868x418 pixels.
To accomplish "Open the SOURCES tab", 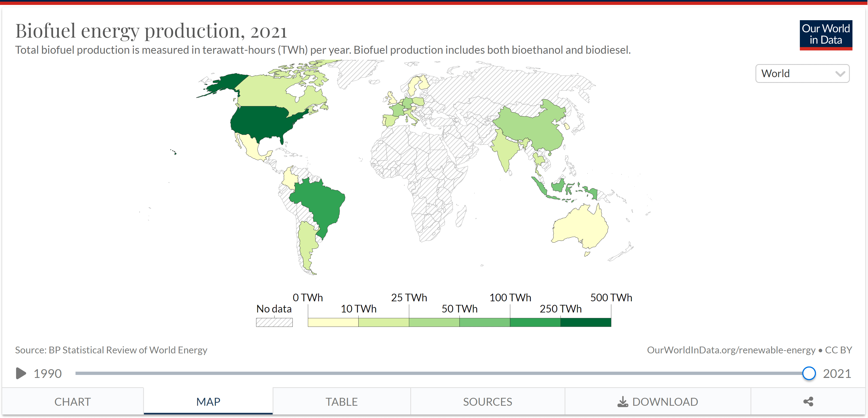I will pyautogui.click(x=487, y=401).
